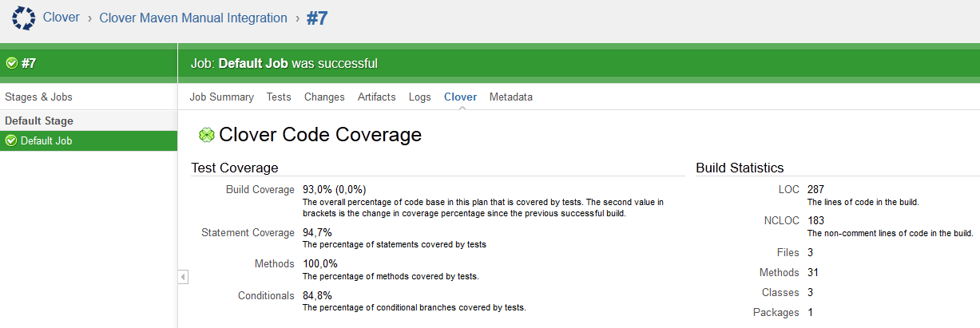980x328 pixels.
Task: Open the Stages & Jobs section
Action: [38, 97]
